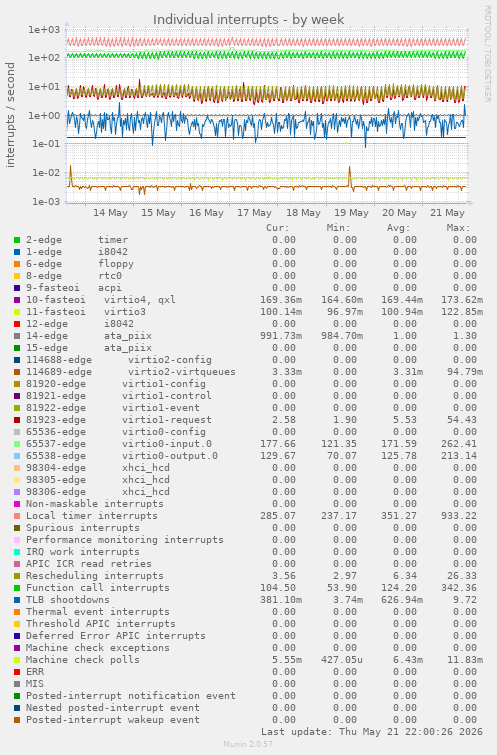Click the graph title Individual interrupts by week

(x=248, y=19)
